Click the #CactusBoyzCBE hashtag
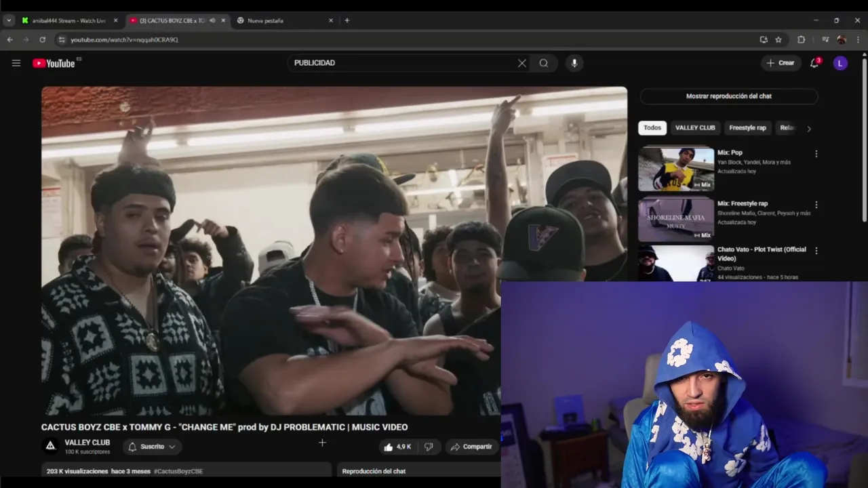The image size is (868, 488). coord(178,471)
